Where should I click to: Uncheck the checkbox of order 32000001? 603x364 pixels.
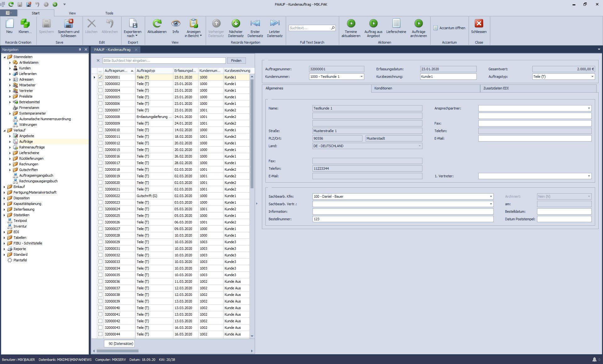coord(100,77)
